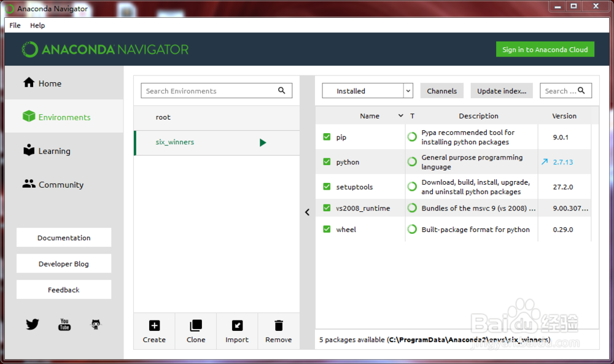Image resolution: width=614 pixels, height=364 pixels.
Task: Switch to the Learning section
Action: click(x=64, y=150)
